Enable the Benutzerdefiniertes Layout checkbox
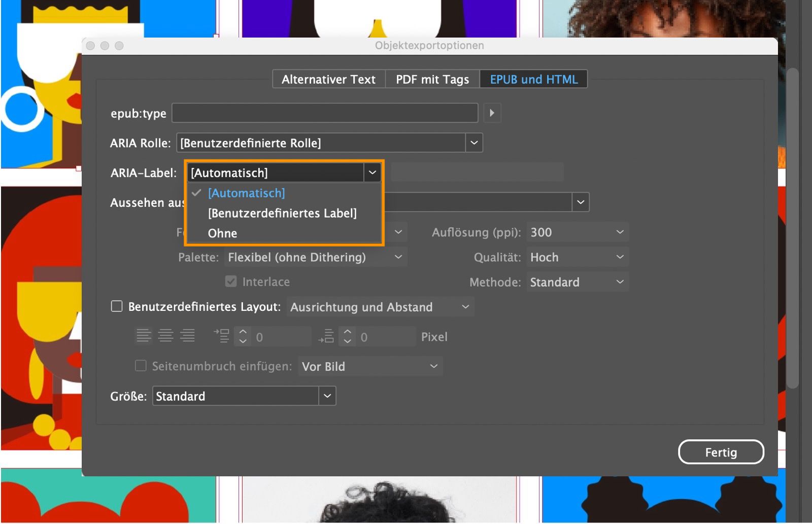812x524 pixels. tap(116, 306)
